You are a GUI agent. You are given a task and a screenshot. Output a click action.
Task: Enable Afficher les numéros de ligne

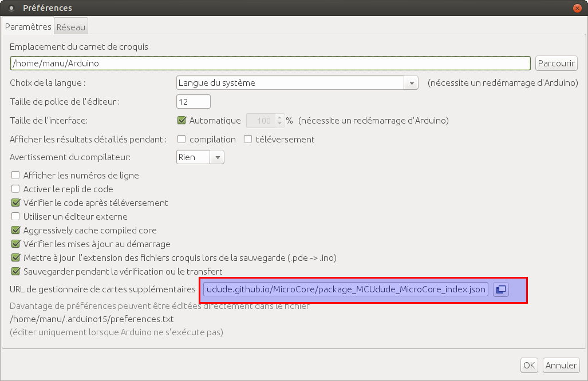point(15,176)
